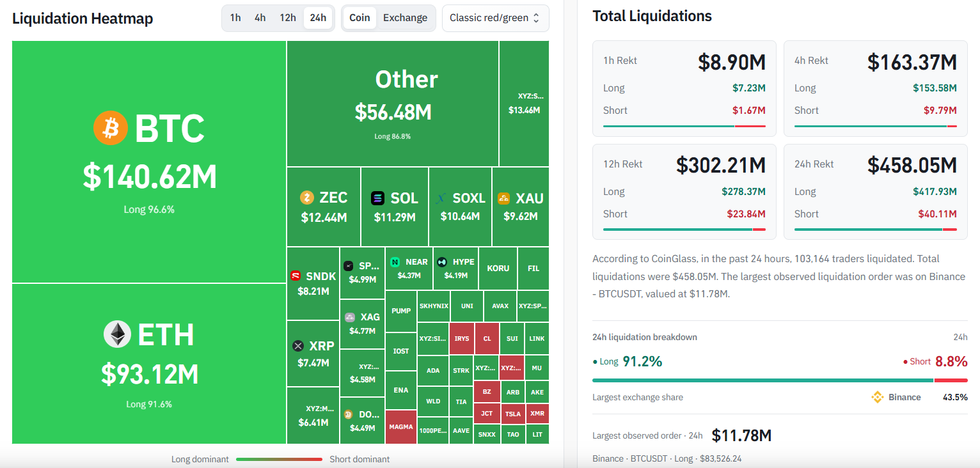Viewport: 980px width, 468px height.
Task: Click the AVAX heatmap tile
Action: click(x=500, y=306)
